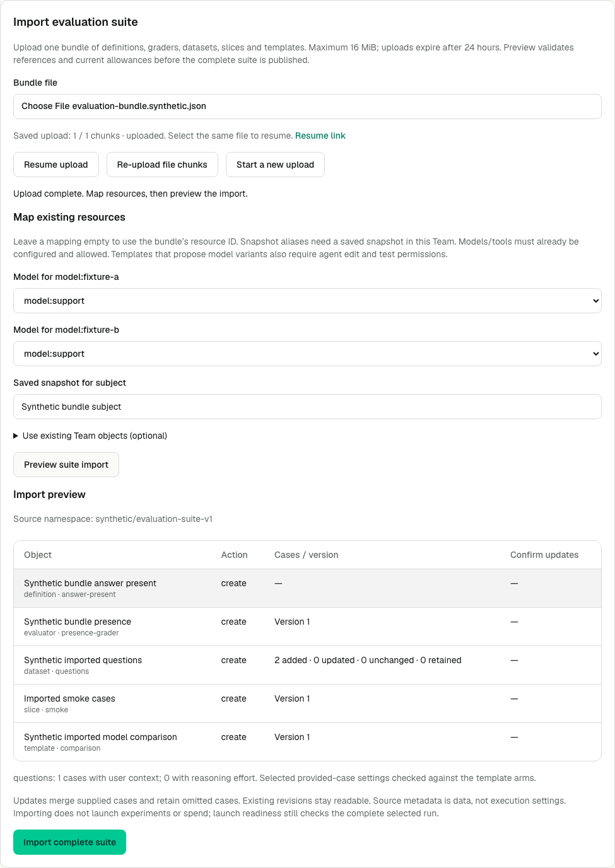Viewport: 615px width, 868px height.
Task: Click create action in answer present row
Action: coord(233,583)
